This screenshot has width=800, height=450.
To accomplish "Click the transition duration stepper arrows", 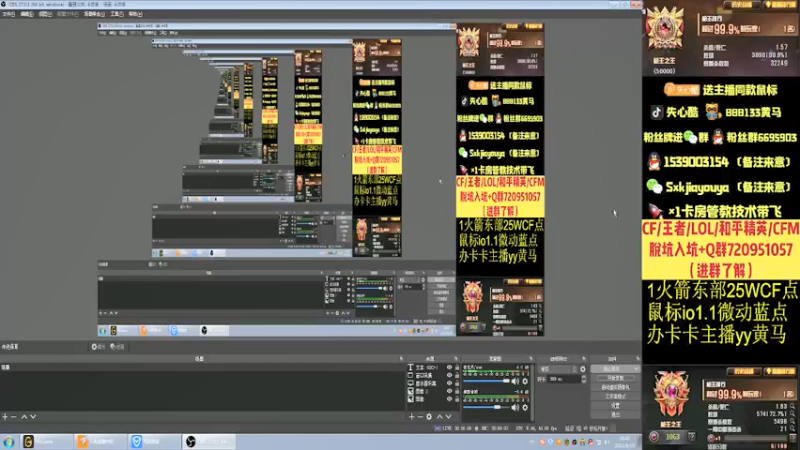I will point(584,379).
